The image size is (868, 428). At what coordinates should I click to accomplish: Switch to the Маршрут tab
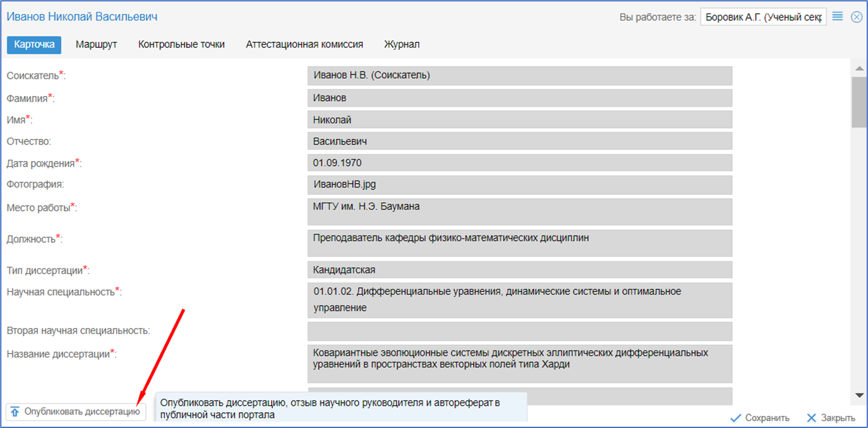(96, 45)
